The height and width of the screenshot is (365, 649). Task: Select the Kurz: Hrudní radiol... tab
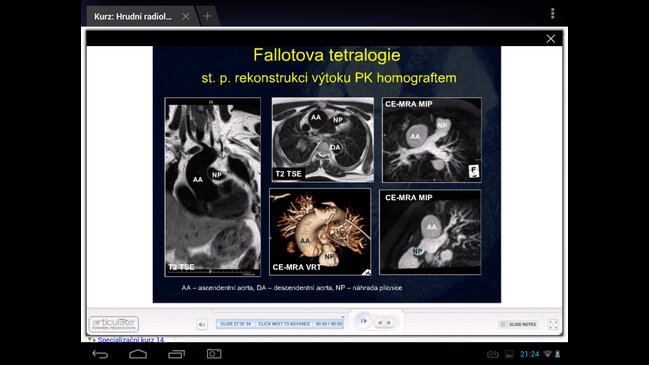click(x=132, y=17)
